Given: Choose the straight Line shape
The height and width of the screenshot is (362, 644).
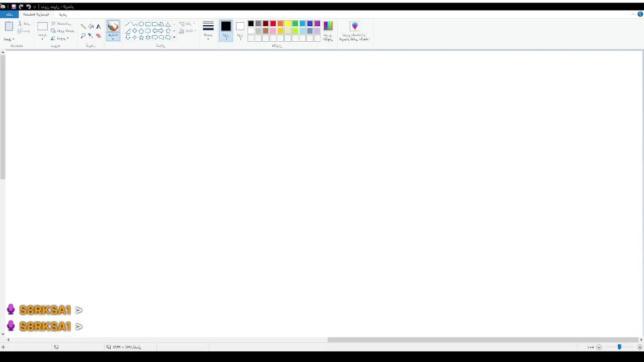Looking at the screenshot, I should 128,24.
